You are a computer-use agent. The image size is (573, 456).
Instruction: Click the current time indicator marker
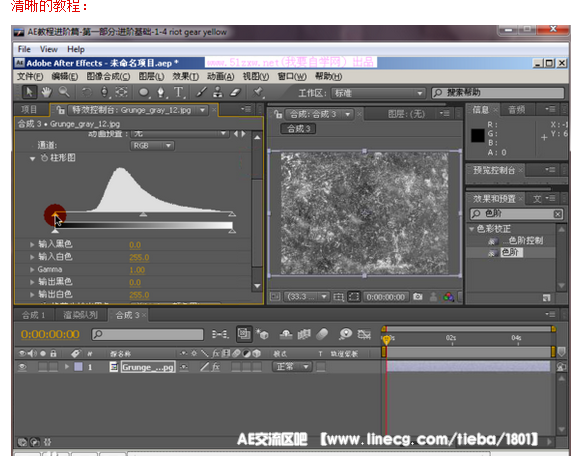[x=386, y=340]
